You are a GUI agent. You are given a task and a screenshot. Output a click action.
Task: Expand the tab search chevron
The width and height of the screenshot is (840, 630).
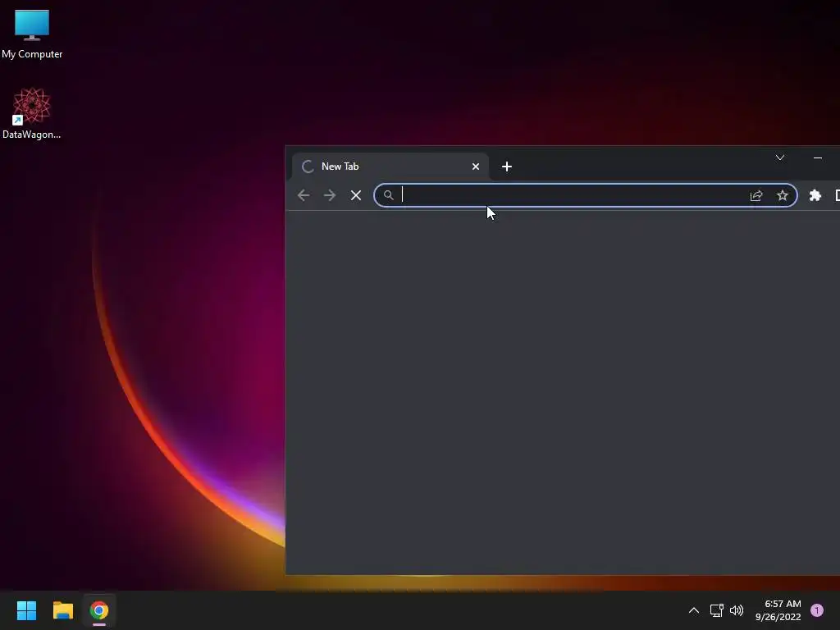tap(780, 157)
